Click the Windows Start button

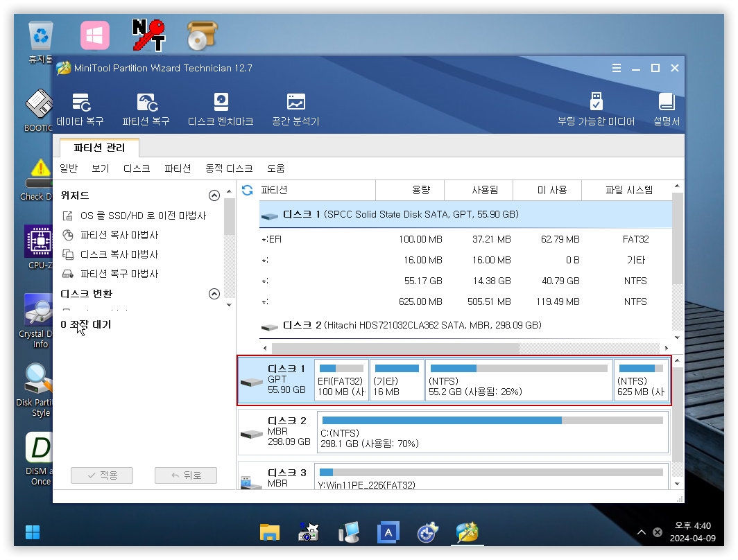tap(33, 532)
